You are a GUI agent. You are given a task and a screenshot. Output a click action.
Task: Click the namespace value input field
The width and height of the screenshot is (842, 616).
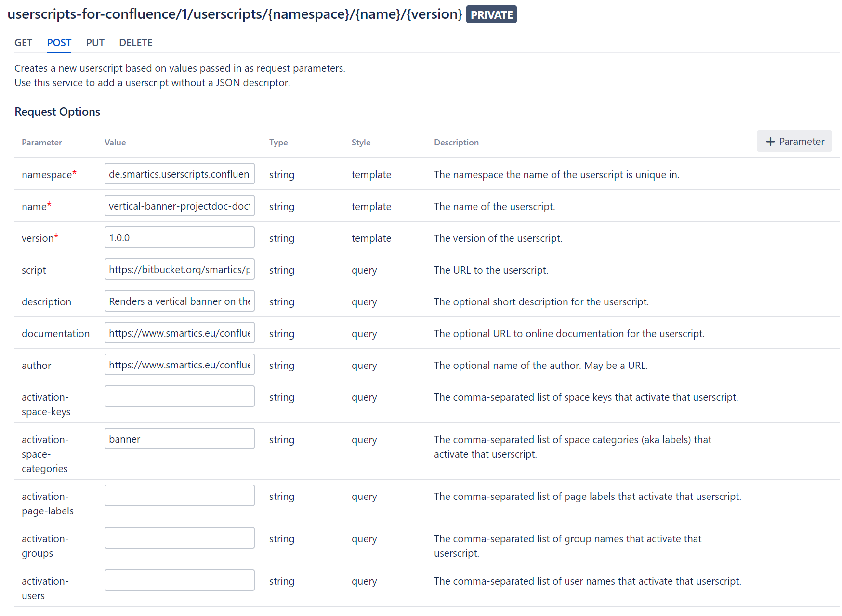179,173
